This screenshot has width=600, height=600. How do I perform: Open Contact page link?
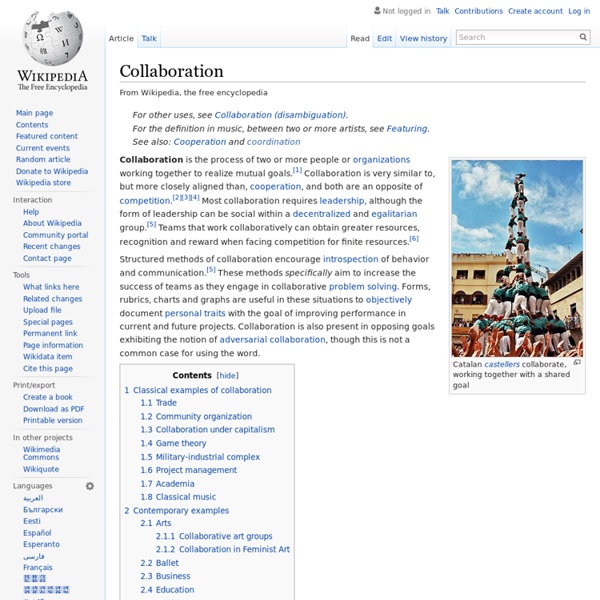47,258
